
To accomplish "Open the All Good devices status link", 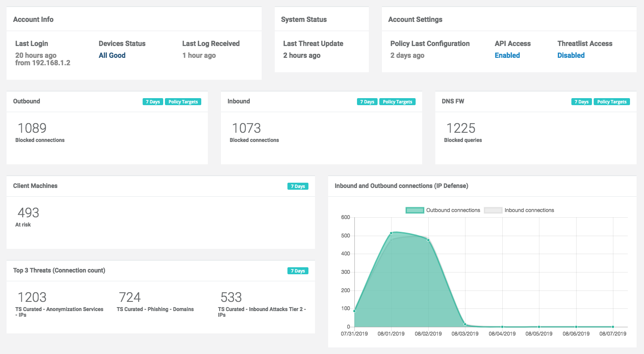I will click(x=112, y=55).
